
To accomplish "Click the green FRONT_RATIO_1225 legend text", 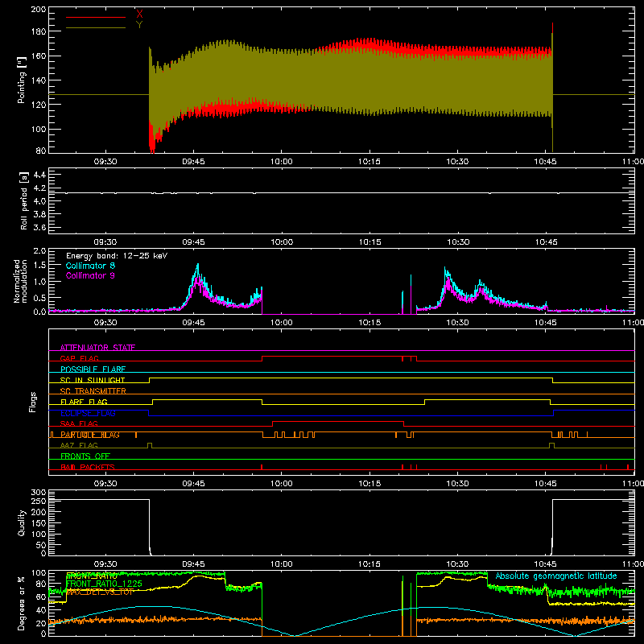I will 104,584.
